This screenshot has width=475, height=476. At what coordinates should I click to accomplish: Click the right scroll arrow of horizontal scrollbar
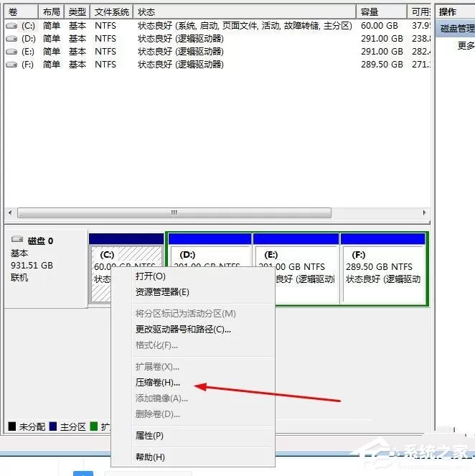coord(424,213)
